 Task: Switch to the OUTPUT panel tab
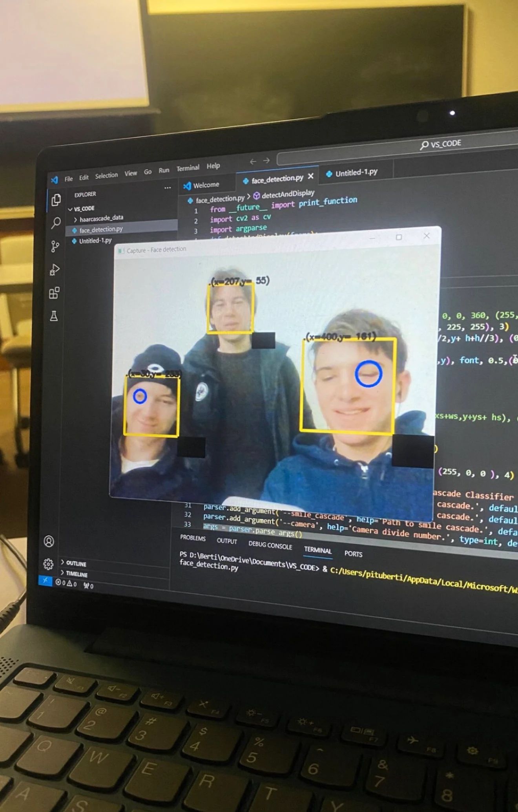227,541
